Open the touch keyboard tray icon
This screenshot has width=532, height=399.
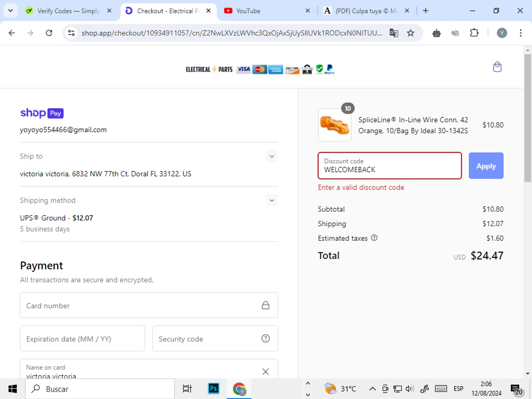[441, 389]
